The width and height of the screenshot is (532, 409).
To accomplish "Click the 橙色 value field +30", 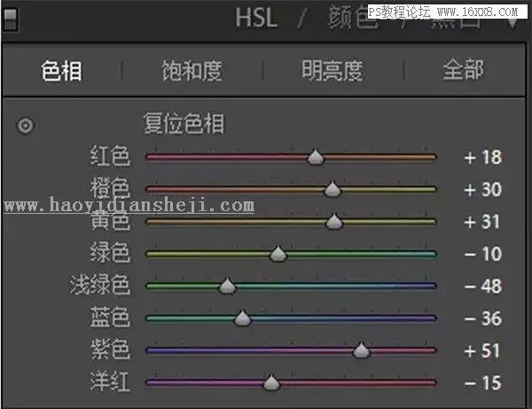I will [x=483, y=189].
